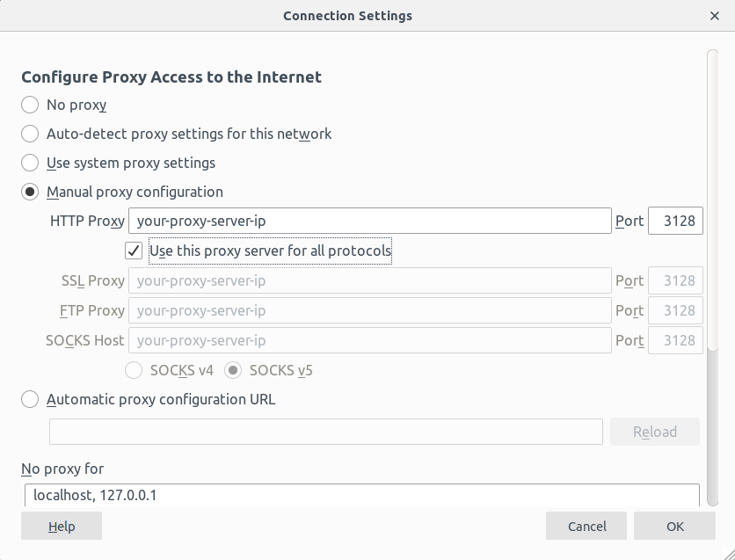Select Manual proxy configuration radio button
The height and width of the screenshot is (560, 735).
click(31, 193)
